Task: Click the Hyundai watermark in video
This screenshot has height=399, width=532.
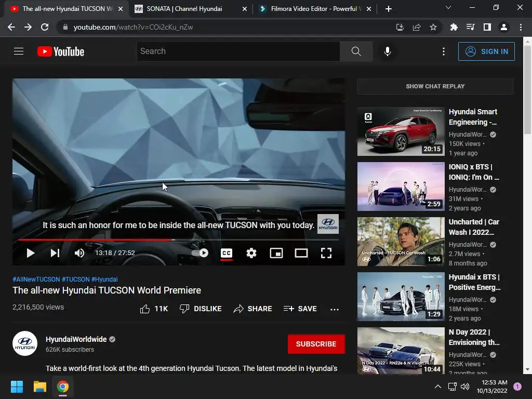Action: pyautogui.click(x=328, y=224)
